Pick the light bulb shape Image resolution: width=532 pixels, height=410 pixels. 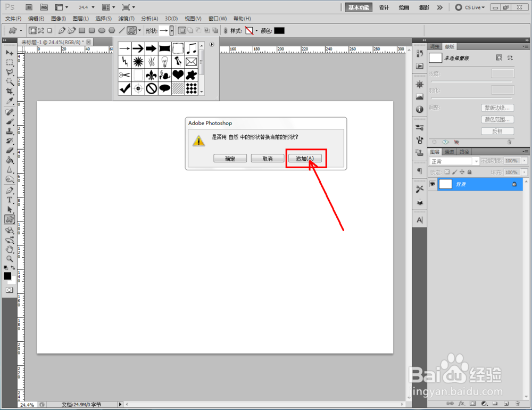165,61
